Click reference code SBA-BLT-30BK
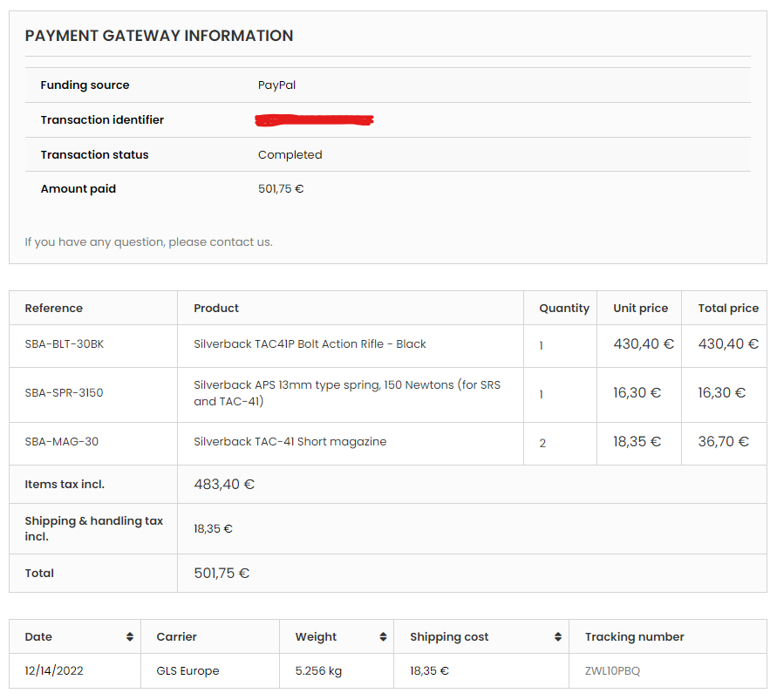The height and width of the screenshot is (700, 777). [65, 344]
